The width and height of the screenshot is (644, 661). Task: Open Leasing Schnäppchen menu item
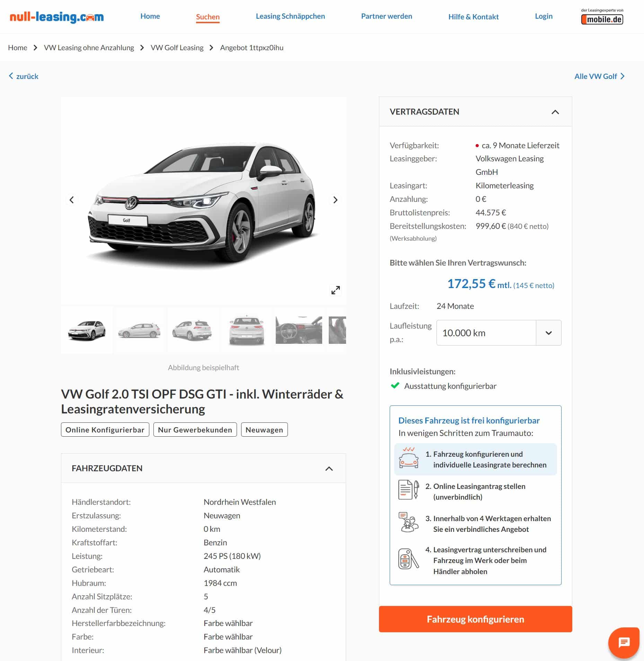290,16
